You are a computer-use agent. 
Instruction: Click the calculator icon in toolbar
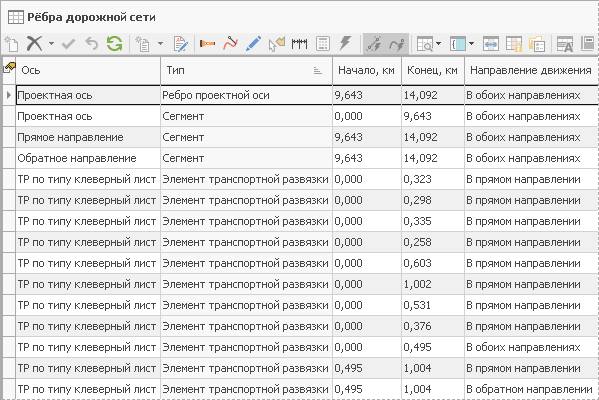[323, 44]
